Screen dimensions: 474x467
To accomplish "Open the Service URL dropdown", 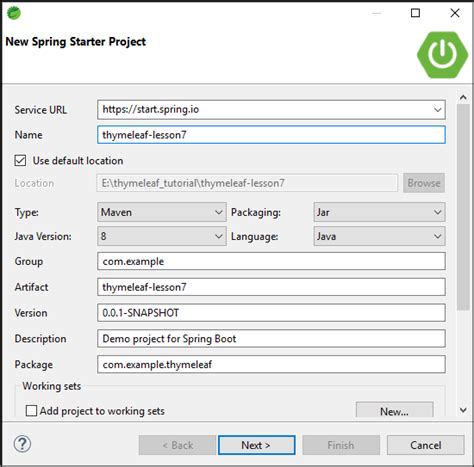I will coord(437,110).
